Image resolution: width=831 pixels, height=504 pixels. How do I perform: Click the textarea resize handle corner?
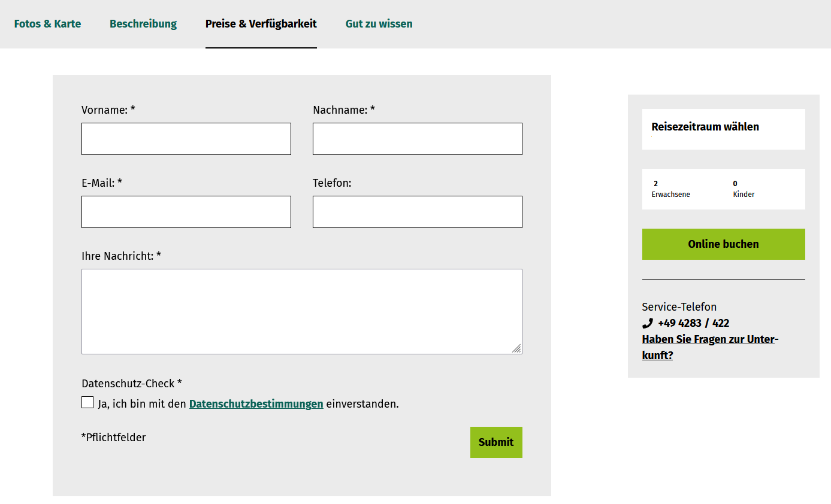click(516, 348)
